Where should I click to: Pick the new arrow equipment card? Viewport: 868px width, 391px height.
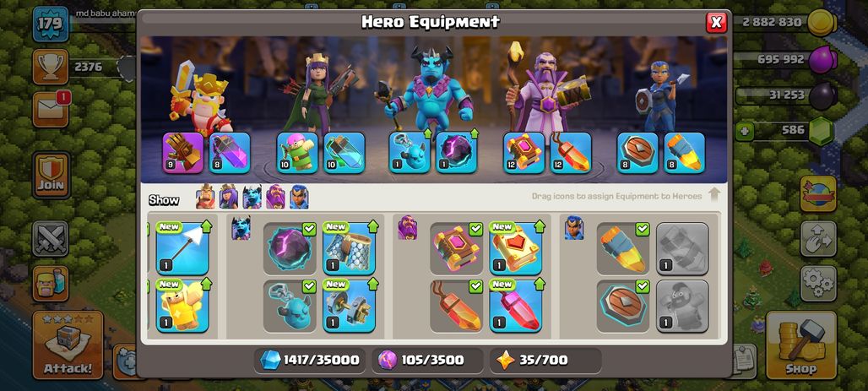pos(182,248)
